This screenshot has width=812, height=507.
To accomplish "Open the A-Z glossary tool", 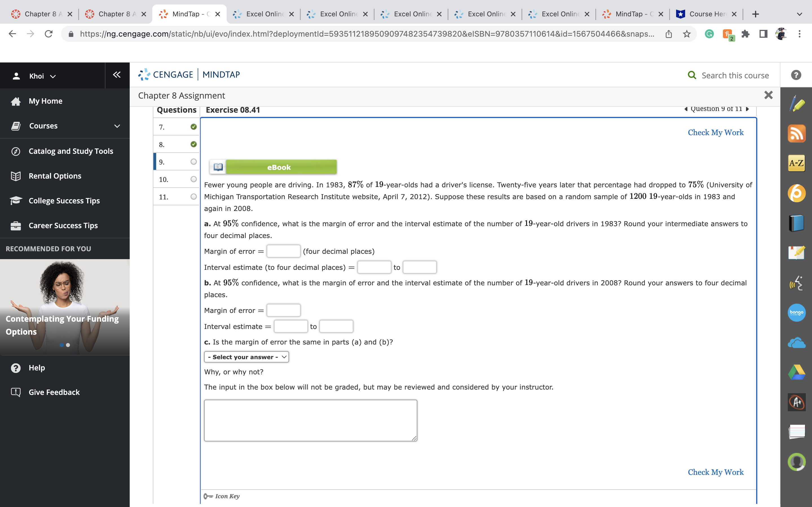I will 796,163.
